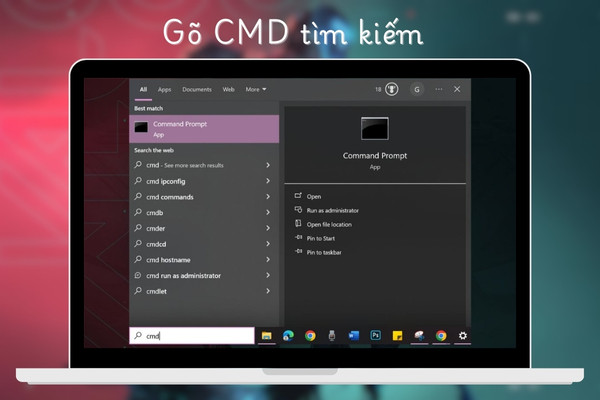Screen dimensions: 600x400
Task: Choose Pin to taskbar
Action: (x=318, y=252)
